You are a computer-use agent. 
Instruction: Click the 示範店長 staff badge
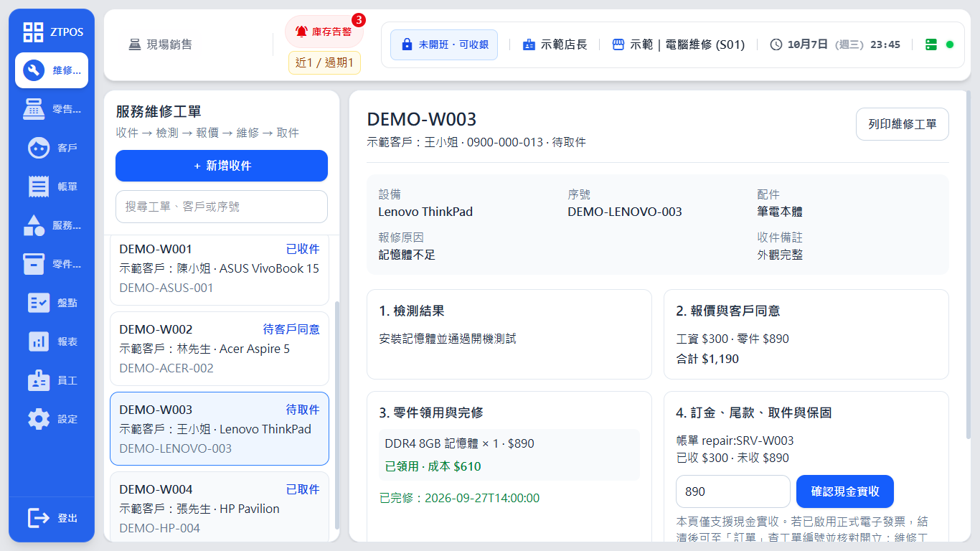pos(555,44)
